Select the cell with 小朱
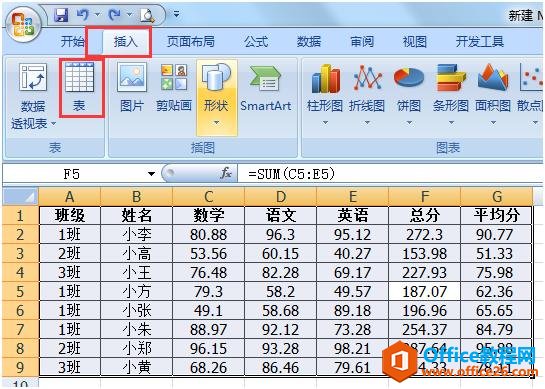Image resolution: width=545 pixels, height=389 pixels. click(137, 329)
